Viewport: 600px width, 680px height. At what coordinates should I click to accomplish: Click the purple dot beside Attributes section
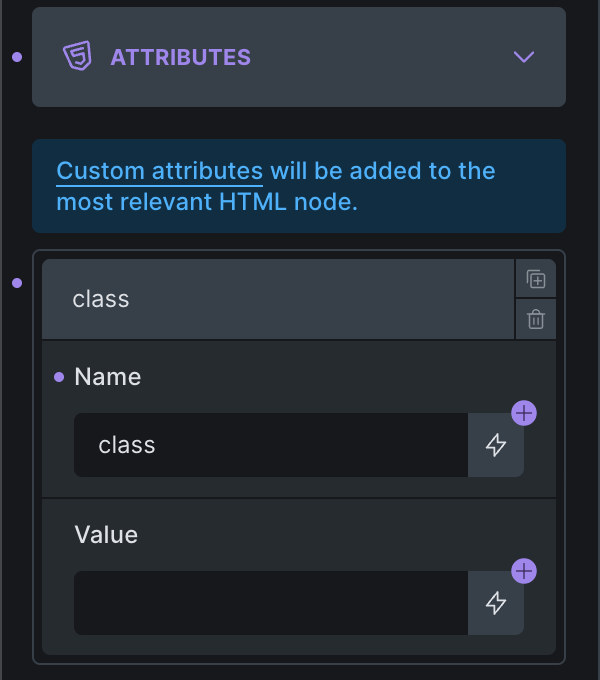[x=17, y=57]
